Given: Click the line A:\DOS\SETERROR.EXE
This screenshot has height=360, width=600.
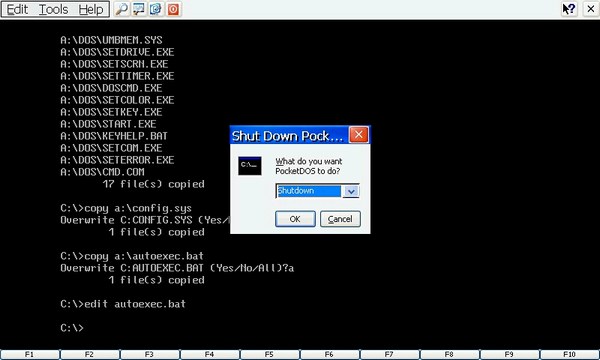Looking at the screenshot, I should [x=117, y=160].
